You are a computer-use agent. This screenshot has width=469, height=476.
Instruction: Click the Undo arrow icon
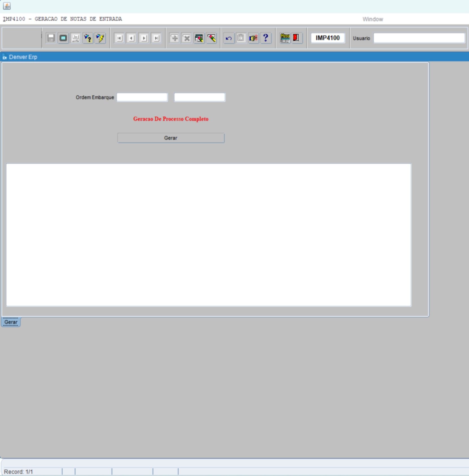click(229, 38)
